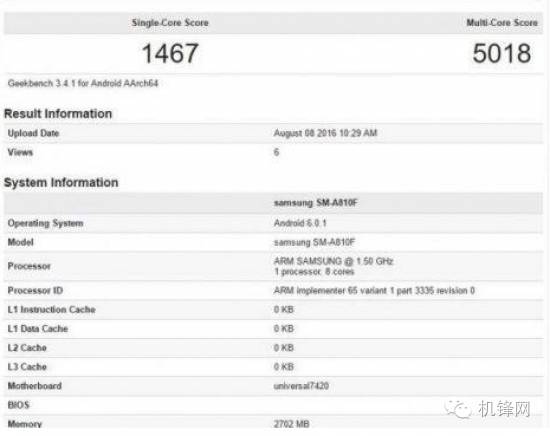Click the Single-Core Score header

pos(170,23)
